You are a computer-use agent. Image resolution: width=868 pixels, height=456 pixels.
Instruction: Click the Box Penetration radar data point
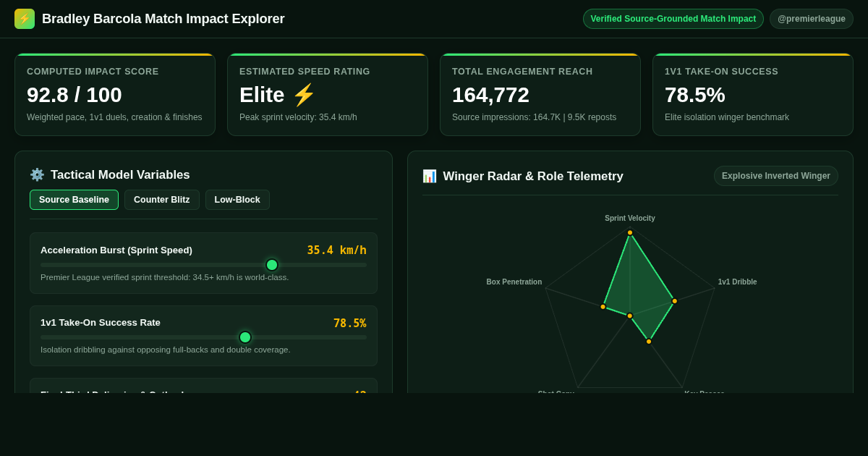pos(603,307)
